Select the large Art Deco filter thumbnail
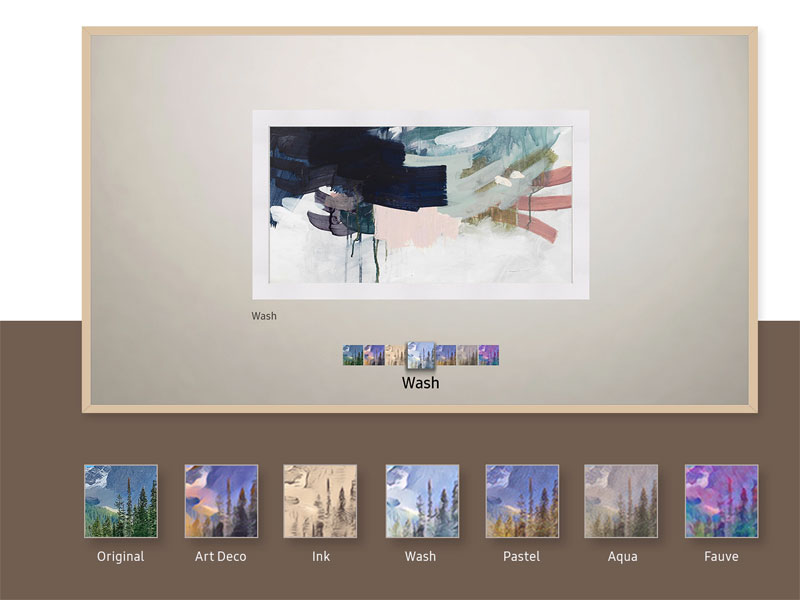800x600 pixels. (221, 501)
